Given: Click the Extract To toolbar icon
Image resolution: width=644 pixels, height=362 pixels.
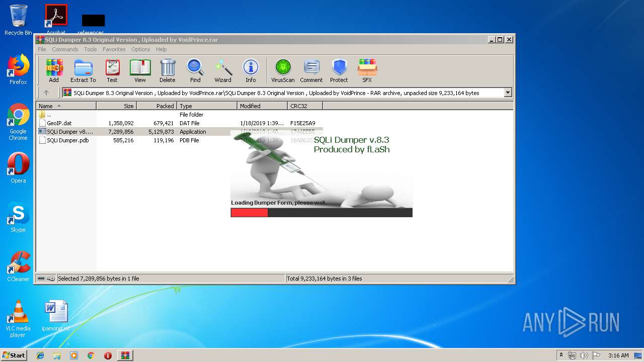Looking at the screenshot, I should coord(83,70).
